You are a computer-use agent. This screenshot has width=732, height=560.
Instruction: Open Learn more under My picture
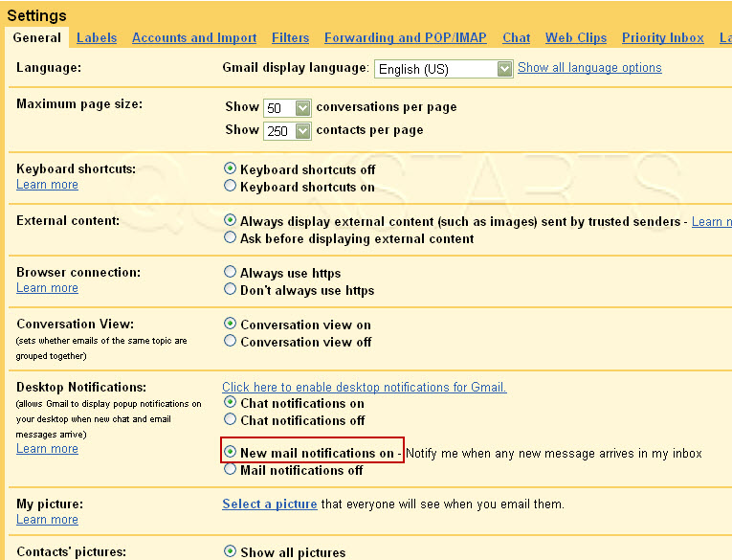coord(47,520)
